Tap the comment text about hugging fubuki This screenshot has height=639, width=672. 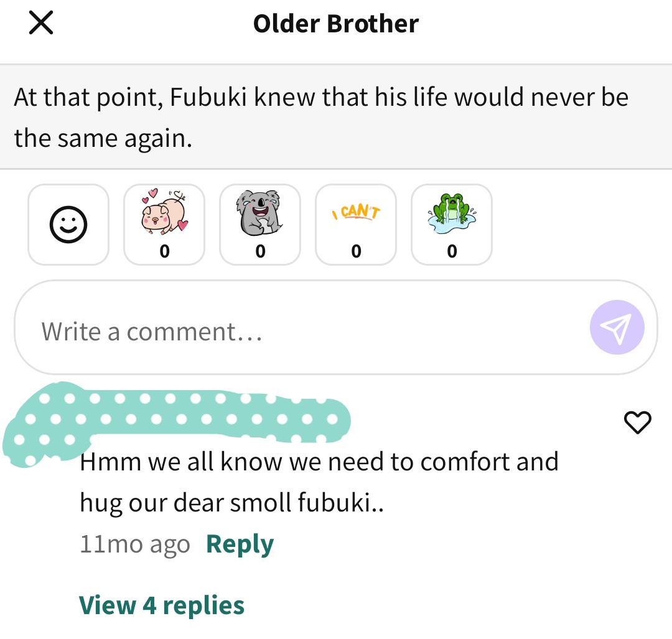click(x=319, y=482)
